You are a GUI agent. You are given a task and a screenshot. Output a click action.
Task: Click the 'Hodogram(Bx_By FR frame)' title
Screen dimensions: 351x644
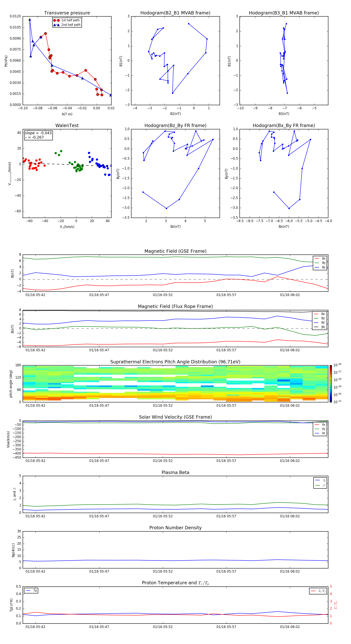pos(284,125)
